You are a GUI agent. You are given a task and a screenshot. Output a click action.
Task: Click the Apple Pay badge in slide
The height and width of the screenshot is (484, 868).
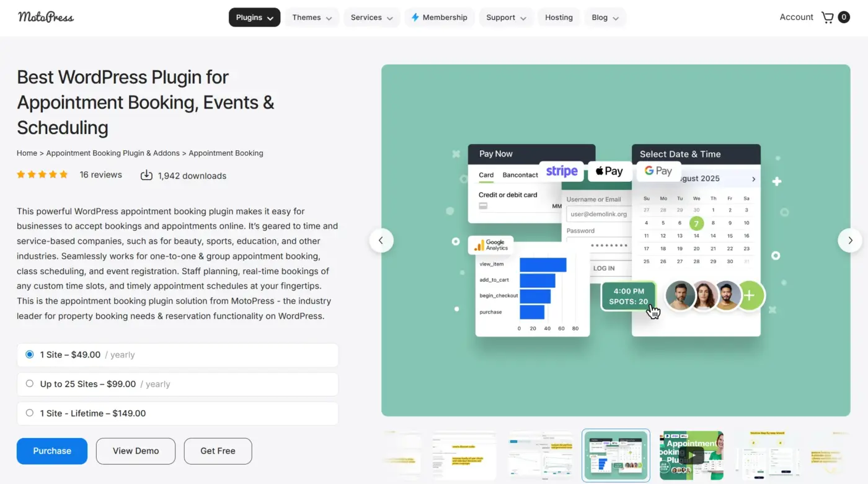609,171
